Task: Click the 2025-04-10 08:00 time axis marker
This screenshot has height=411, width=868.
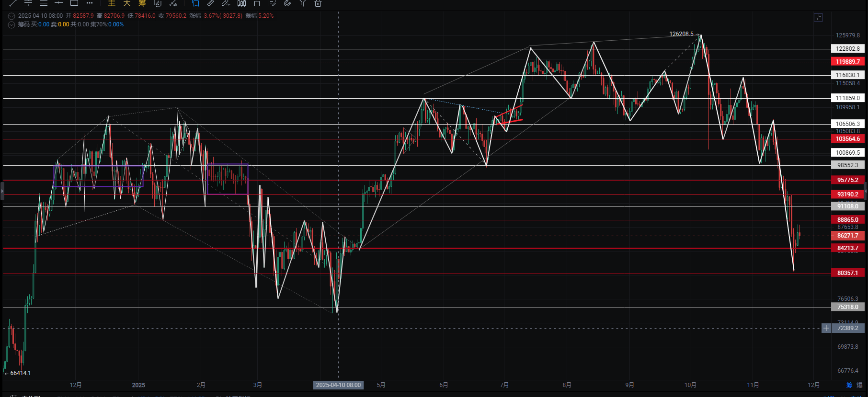Action: point(338,385)
